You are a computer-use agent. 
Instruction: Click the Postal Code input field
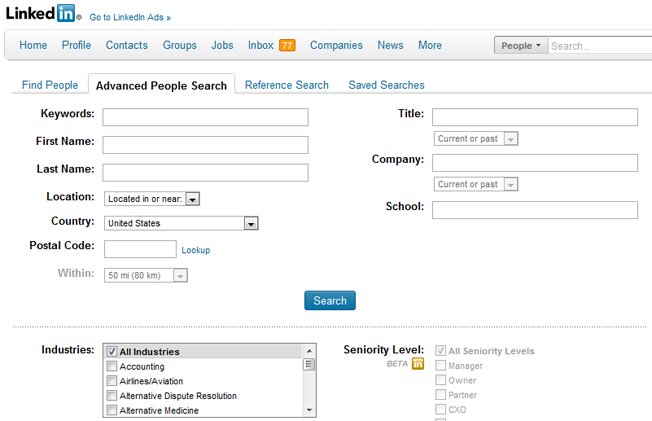pyautogui.click(x=140, y=249)
